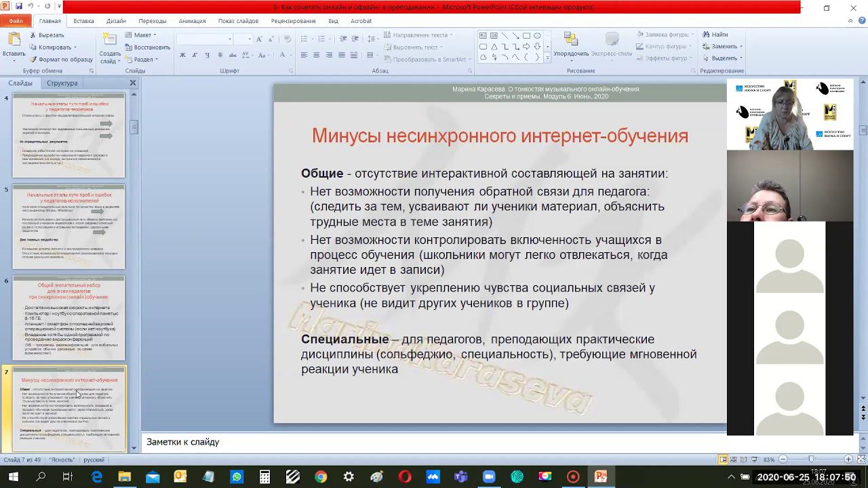Select slide 6 thumbnail
Viewport: 868px width, 488px height.
(69, 318)
